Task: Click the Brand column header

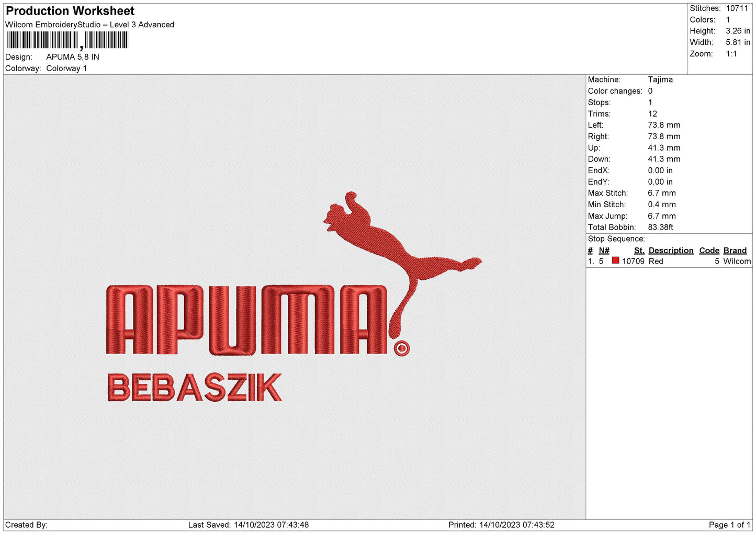Action: [735, 251]
